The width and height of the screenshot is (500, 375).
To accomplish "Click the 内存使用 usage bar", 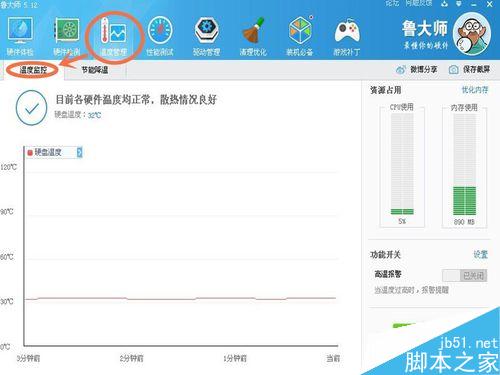I will coord(464,164).
